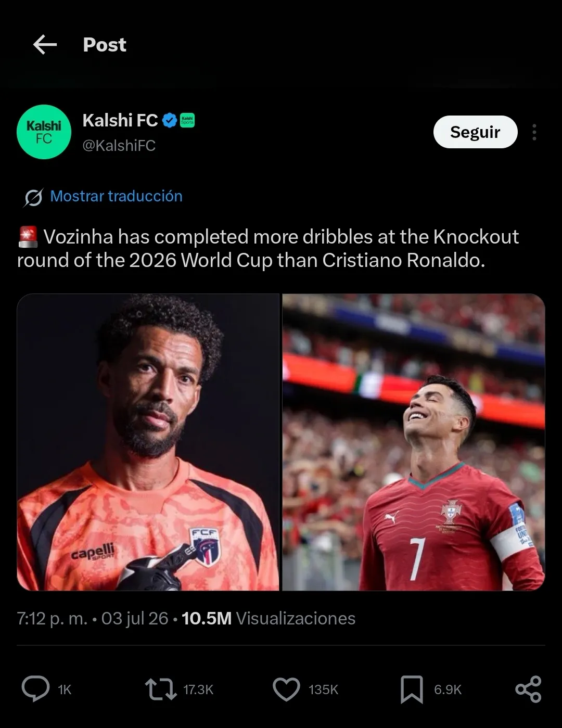This screenshot has width=562, height=728.
Task: Open the three-dot more options menu
Action: [534, 132]
